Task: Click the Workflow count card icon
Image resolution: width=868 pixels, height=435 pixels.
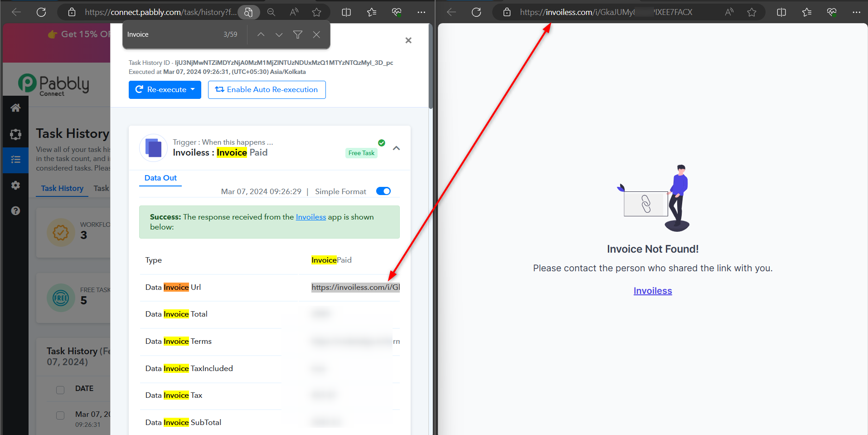Action: point(61,233)
